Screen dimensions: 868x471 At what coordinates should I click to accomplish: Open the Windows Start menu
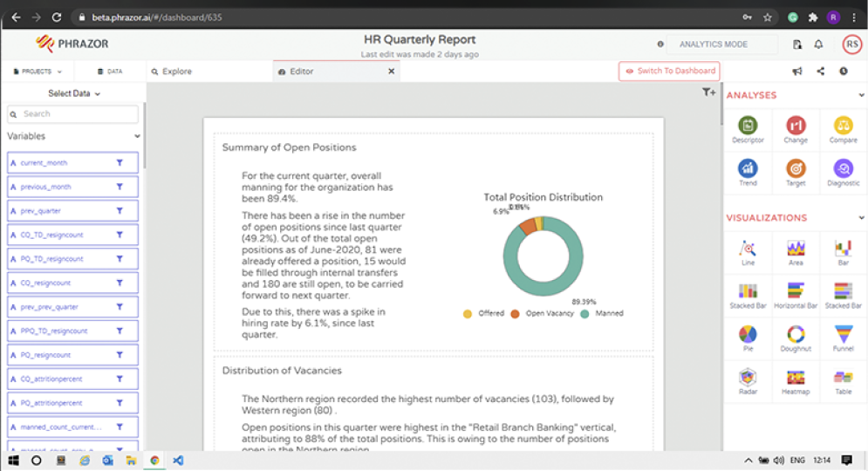coord(13,461)
